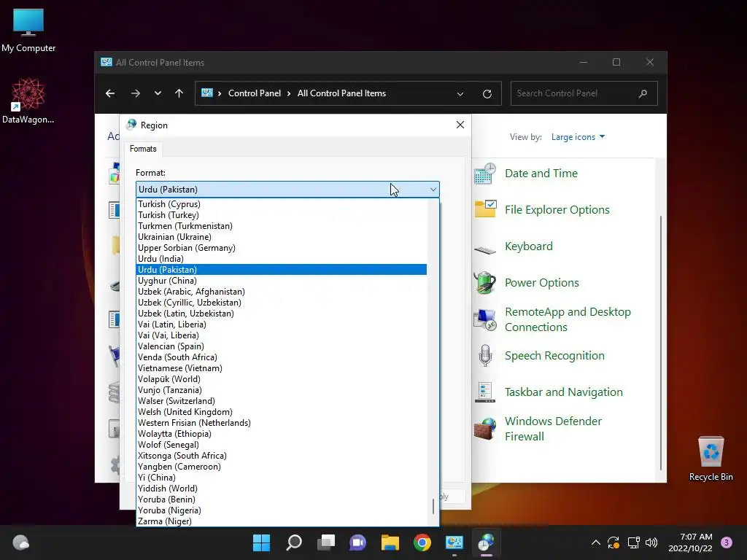The height and width of the screenshot is (560, 747).
Task: Show hidden system tray icons
Action: (x=595, y=542)
